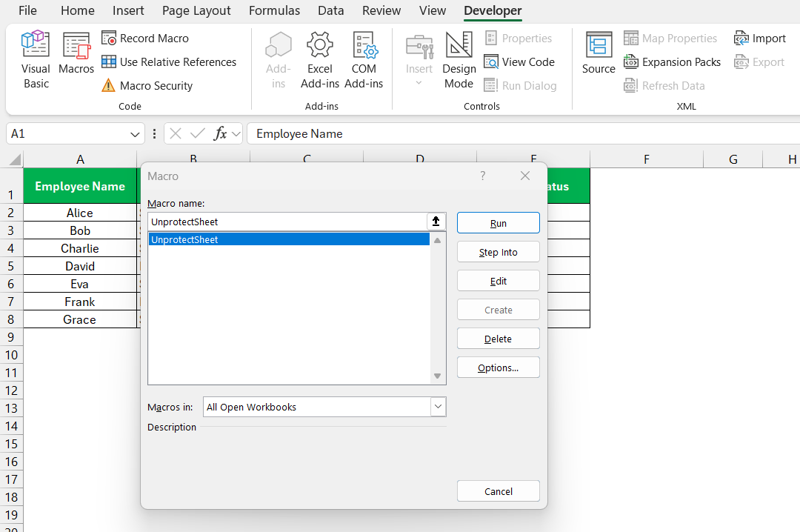This screenshot has width=800, height=532.
Task: Select column A header
Action: (80, 159)
